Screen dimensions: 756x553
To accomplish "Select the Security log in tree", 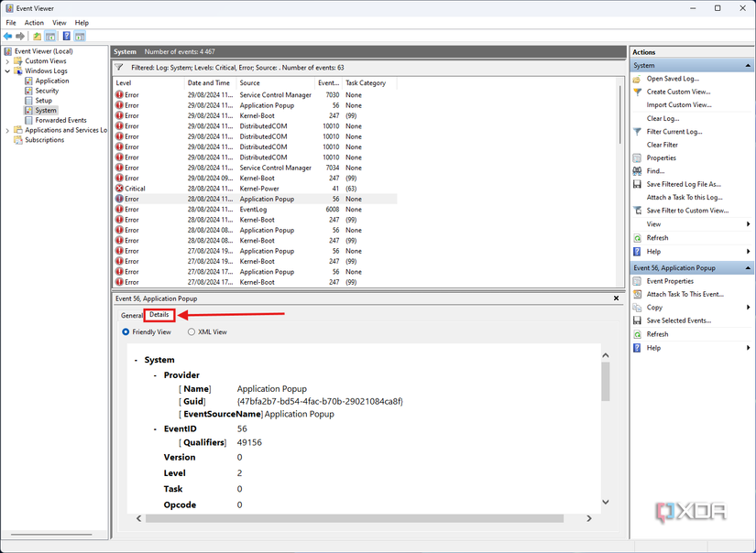I will 47,91.
